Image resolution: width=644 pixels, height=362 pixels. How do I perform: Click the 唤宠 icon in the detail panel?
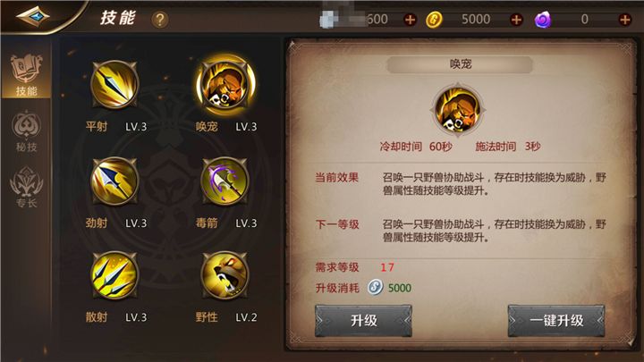[x=458, y=111]
